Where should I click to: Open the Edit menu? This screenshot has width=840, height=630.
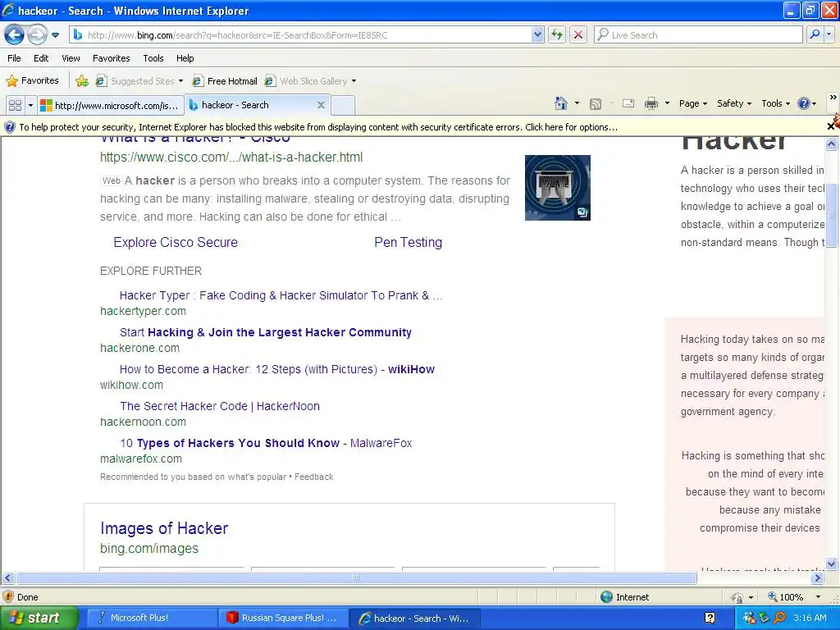[41, 58]
